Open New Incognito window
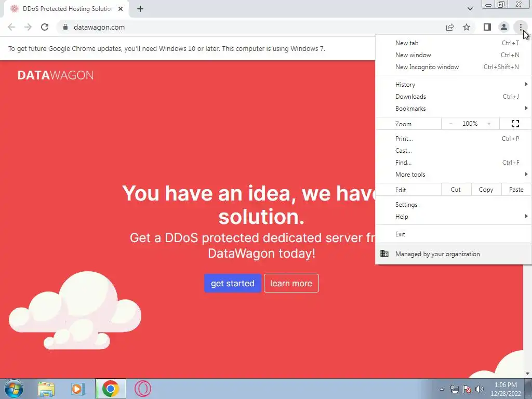Screen dimensions: 532x399 pyautogui.click(x=453, y=67)
